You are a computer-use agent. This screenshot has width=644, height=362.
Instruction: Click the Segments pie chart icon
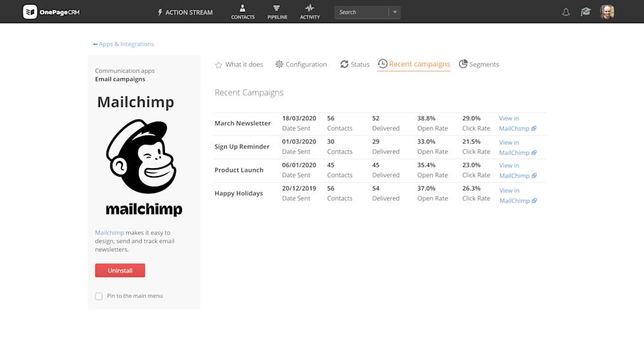[x=463, y=64]
